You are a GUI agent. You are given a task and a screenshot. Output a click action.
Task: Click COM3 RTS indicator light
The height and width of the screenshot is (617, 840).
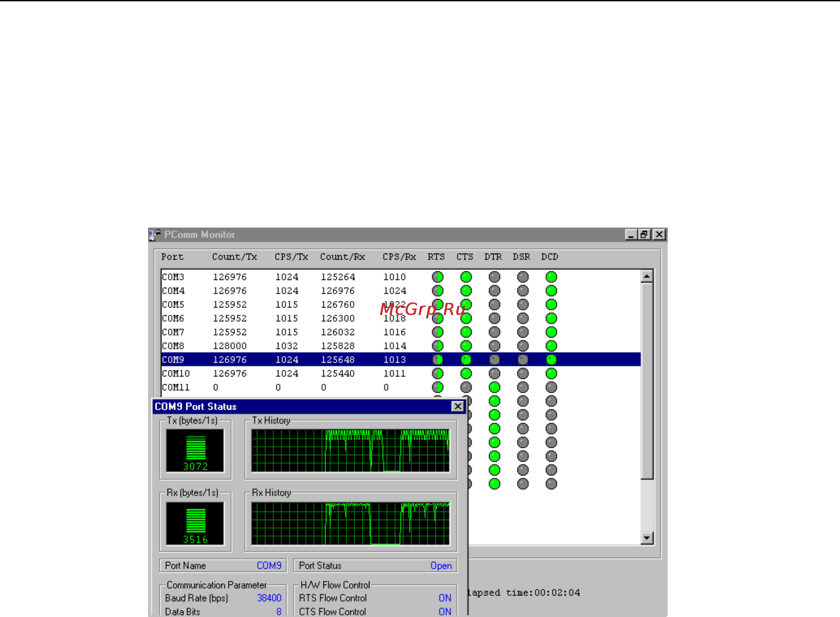point(438,277)
